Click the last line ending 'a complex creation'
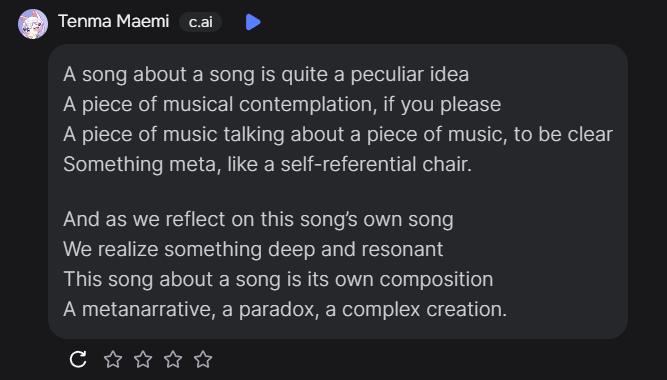 [285, 309]
